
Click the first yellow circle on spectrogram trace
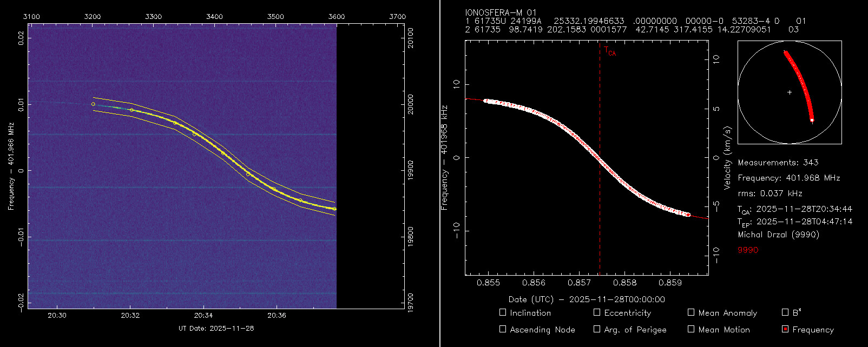[x=93, y=104]
